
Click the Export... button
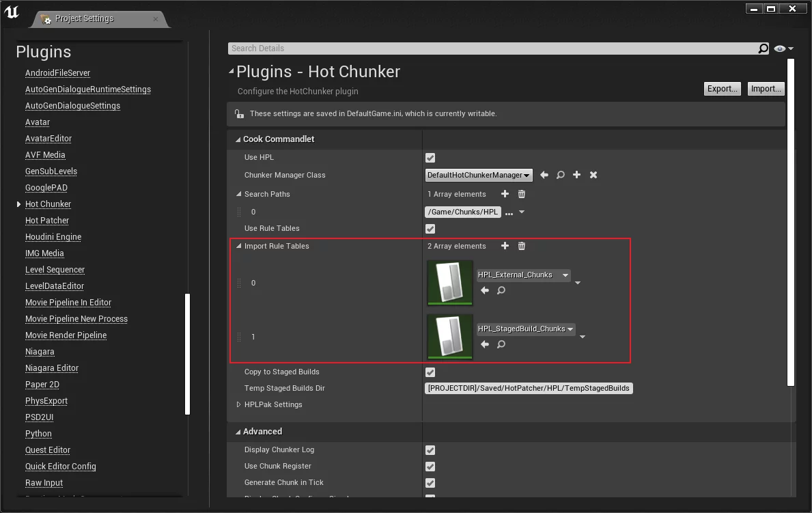(722, 89)
